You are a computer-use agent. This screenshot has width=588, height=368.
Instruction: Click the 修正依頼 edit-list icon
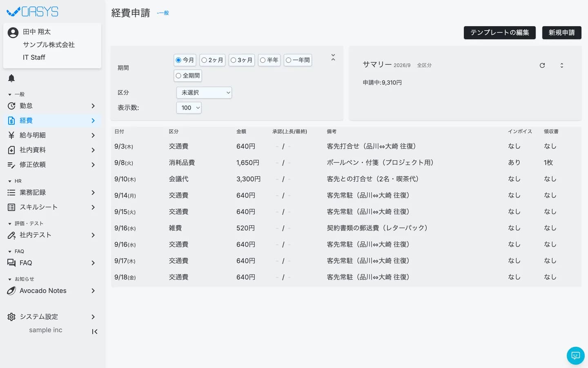[x=11, y=165]
